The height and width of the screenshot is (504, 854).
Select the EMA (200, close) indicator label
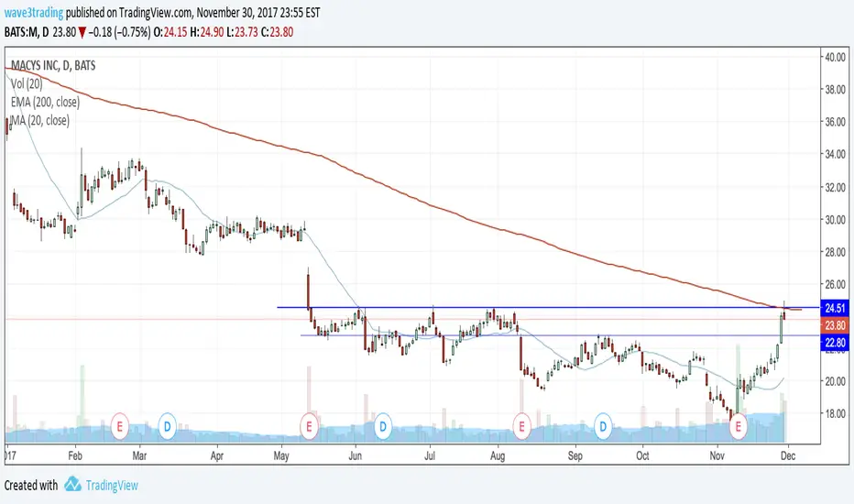tap(45, 102)
